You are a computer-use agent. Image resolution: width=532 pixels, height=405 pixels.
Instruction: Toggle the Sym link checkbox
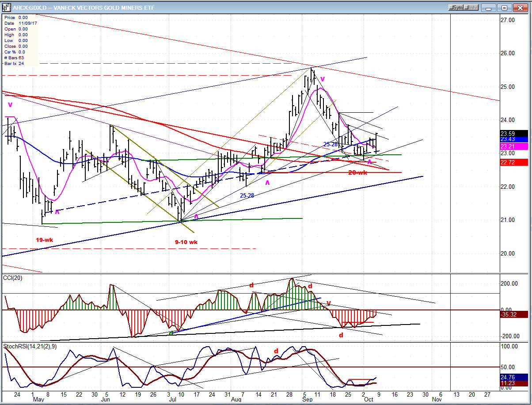click(x=456, y=8)
